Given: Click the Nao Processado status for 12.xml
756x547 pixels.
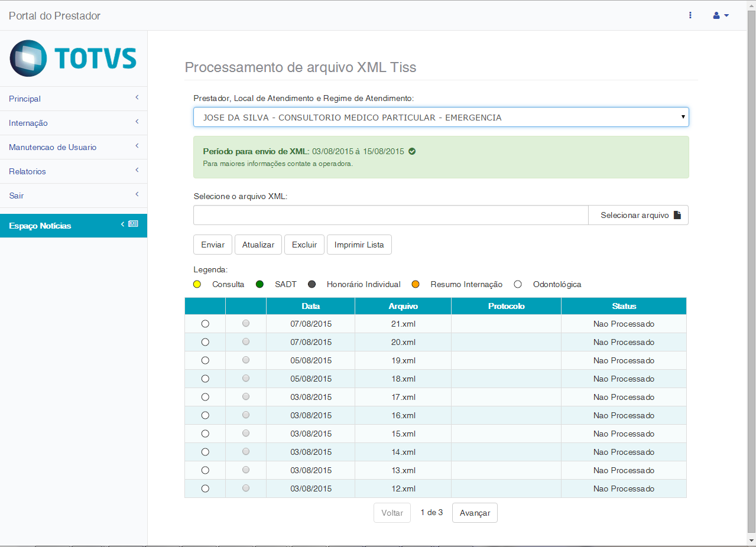Looking at the screenshot, I should (624, 489).
